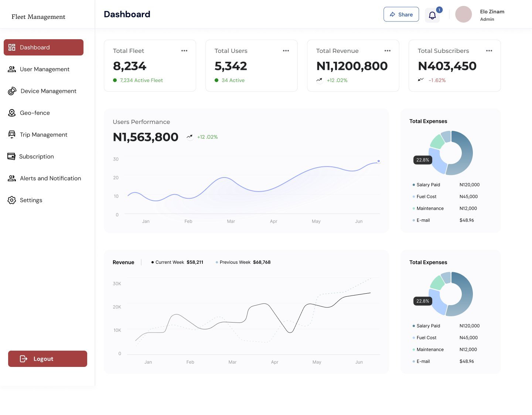Click the lower donut chart 22.8% label
The width and height of the screenshot is (532, 415).
tap(423, 301)
